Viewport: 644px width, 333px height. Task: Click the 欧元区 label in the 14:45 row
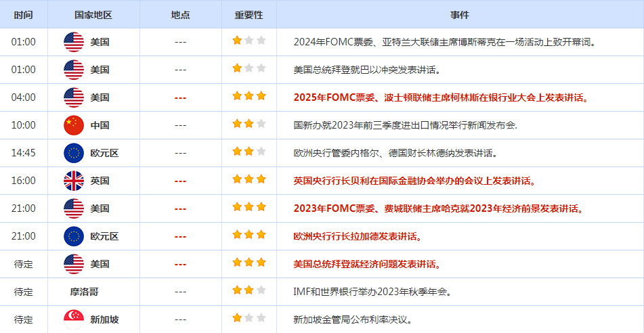click(x=105, y=153)
